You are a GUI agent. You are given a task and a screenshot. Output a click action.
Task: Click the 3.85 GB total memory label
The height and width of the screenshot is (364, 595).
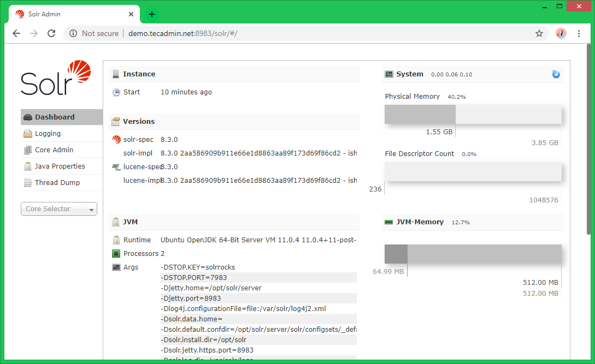point(545,143)
